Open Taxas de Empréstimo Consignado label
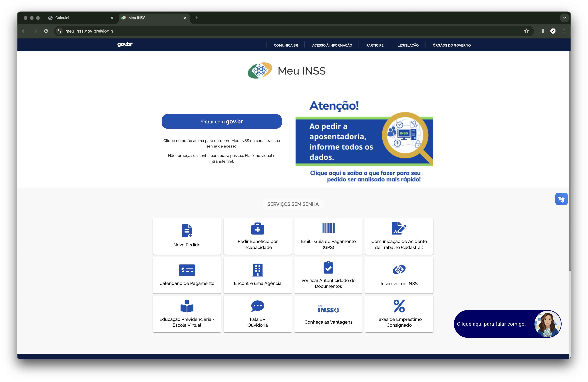The height and width of the screenshot is (382, 588). click(x=399, y=322)
